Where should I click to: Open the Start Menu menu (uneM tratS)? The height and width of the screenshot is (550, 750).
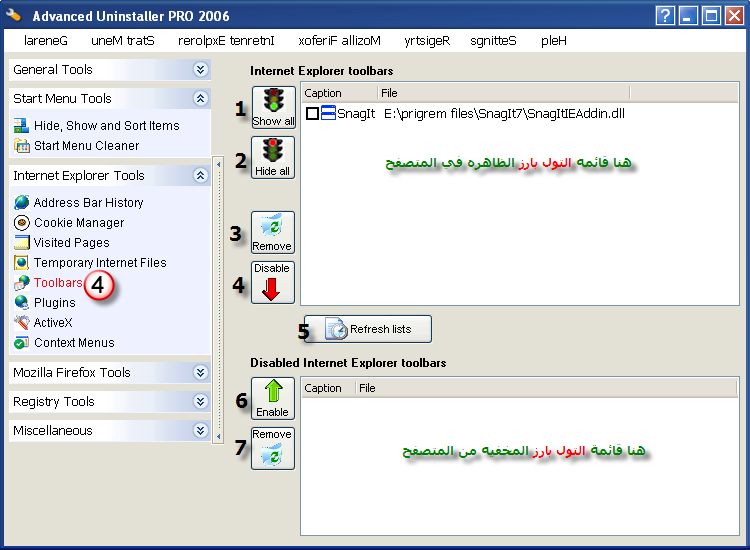pyautogui.click(x=123, y=41)
